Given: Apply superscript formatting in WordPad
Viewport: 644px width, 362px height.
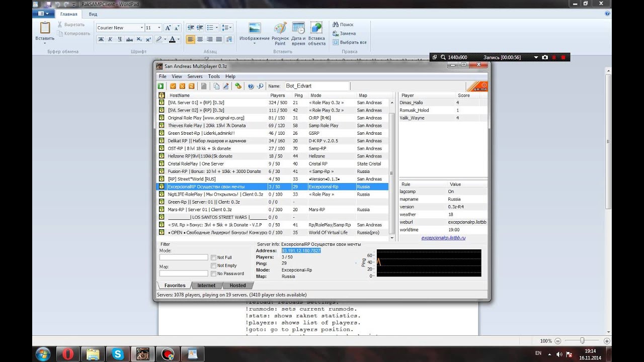Looking at the screenshot, I should tap(148, 39).
